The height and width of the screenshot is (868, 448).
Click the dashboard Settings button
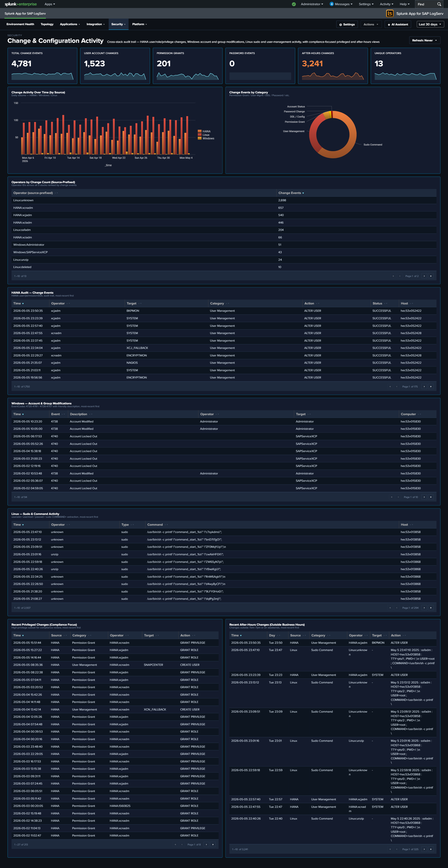[x=347, y=24]
